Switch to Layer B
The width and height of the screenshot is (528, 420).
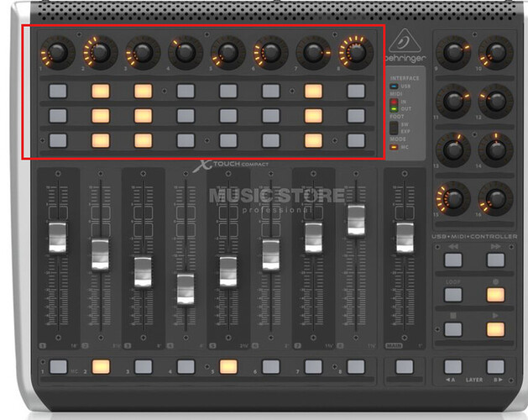[495, 366]
